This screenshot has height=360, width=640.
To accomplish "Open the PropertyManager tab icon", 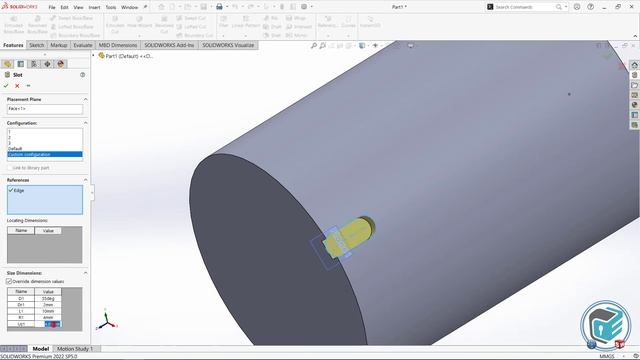I will coord(21,64).
